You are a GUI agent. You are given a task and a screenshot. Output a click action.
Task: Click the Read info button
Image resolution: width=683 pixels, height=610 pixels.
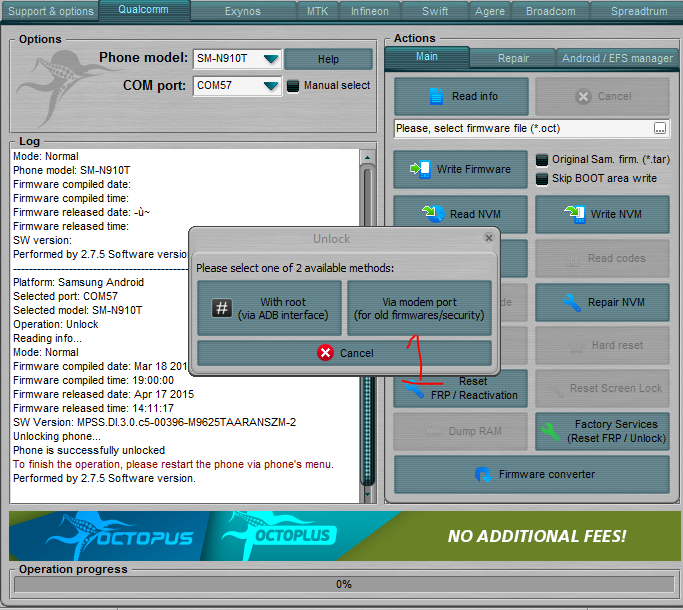(x=461, y=96)
